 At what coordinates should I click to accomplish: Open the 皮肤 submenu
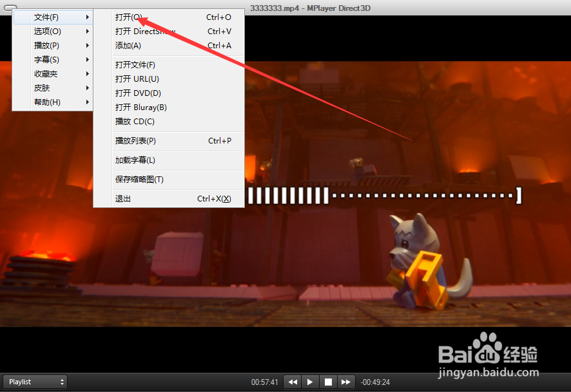(53, 88)
